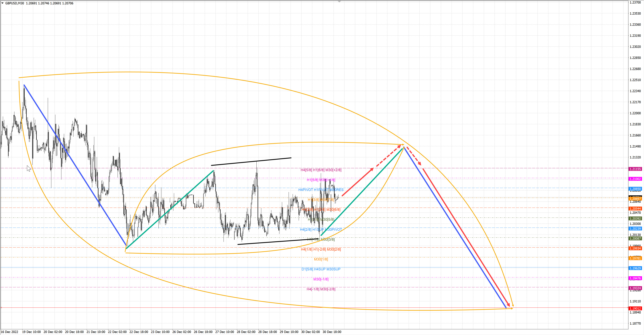Image resolution: width=644 pixels, height=335 pixels.
Task: Click the '16 Dec 2022' date label
Action: click(x=10, y=332)
